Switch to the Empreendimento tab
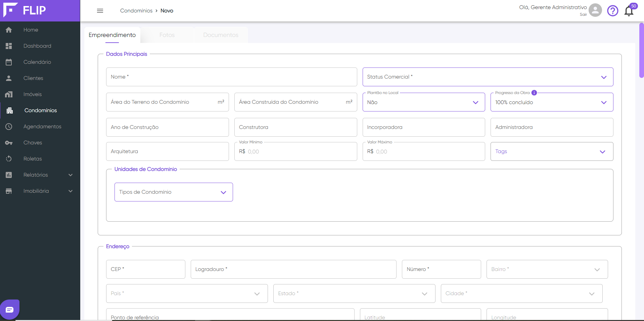This screenshot has width=644, height=321. (112, 35)
